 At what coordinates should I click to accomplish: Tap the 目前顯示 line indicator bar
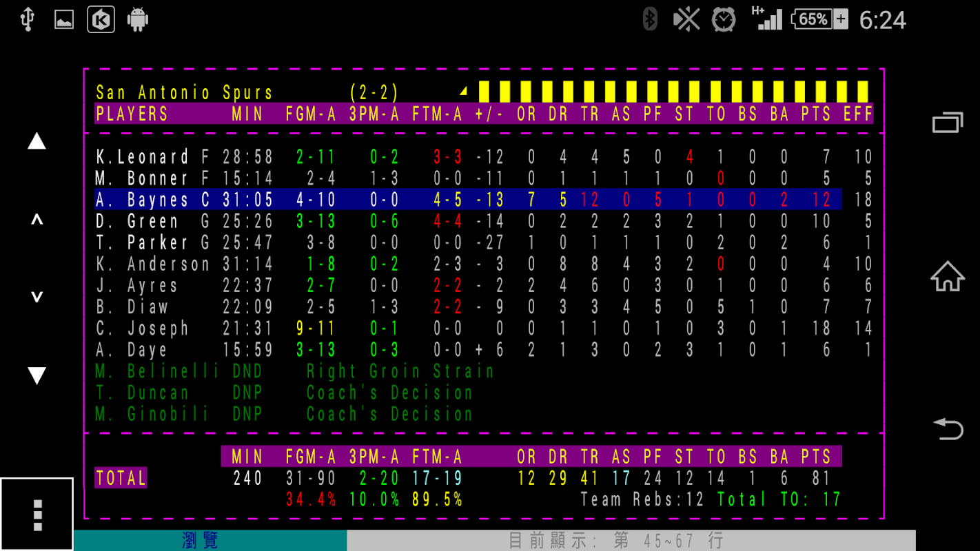pos(631,541)
